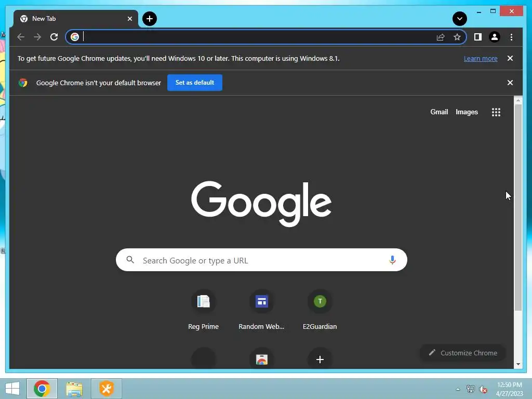Click Chrome icon in the taskbar

(42, 389)
